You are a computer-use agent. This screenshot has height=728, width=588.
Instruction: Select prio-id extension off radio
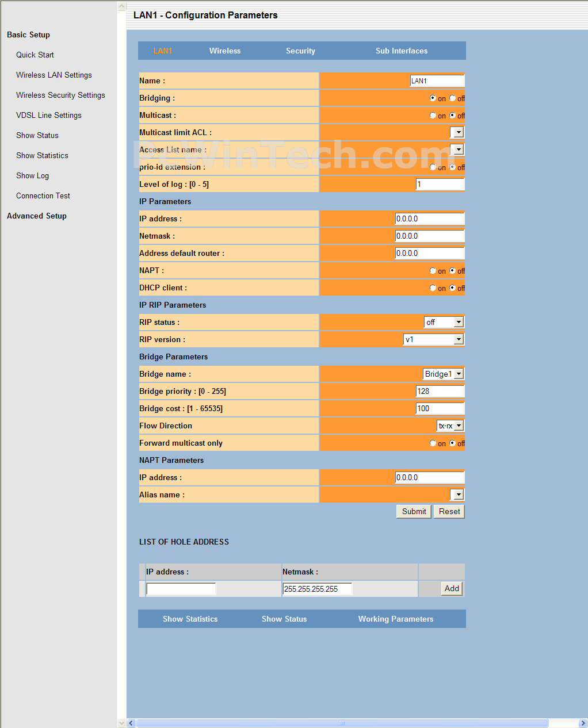(x=452, y=167)
